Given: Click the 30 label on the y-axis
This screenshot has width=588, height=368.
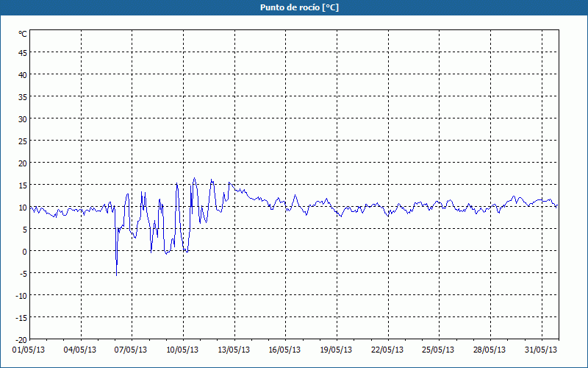Looking at the screenshot, I should pos(23,118).
